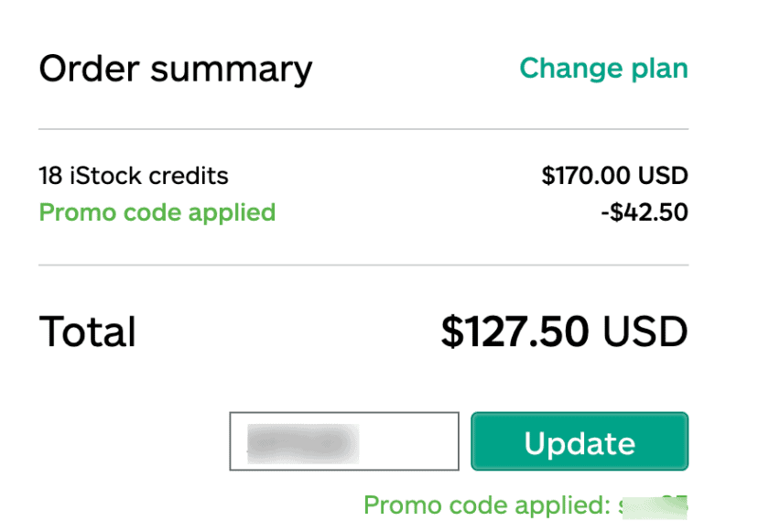Click the Promo code applied label
Image resolution: width=769 pixels, height=532 pixels.
click(x=157, y=212)
